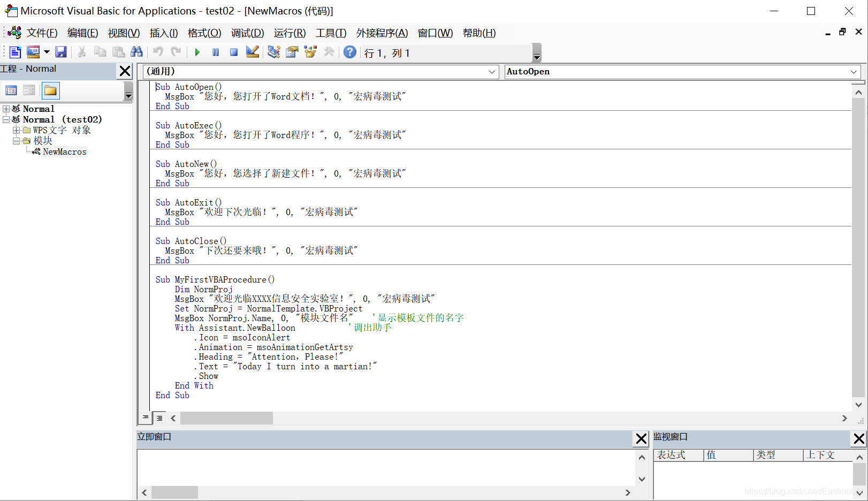
Task: Click the Paste clipboard icon
Action: (118, 52)
